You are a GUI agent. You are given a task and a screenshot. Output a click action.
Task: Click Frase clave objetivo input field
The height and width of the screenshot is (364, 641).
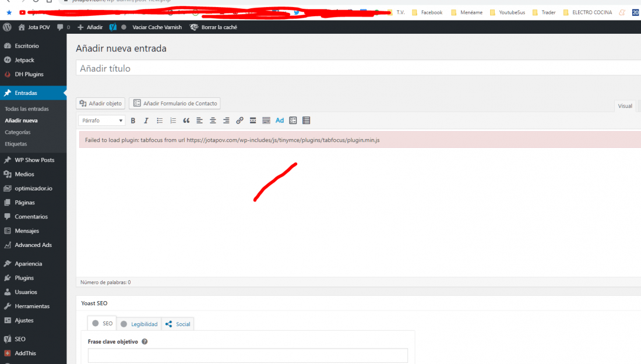248,355
